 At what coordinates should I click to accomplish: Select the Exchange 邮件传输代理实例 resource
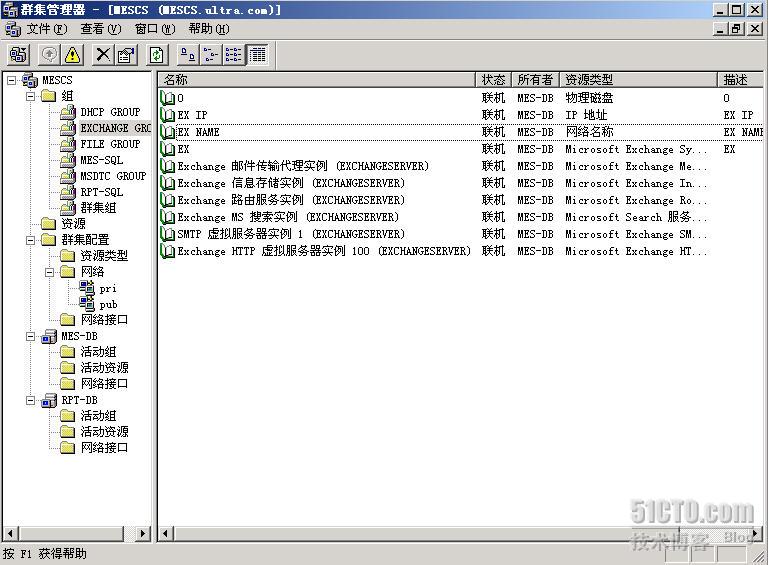pos(303,166)
